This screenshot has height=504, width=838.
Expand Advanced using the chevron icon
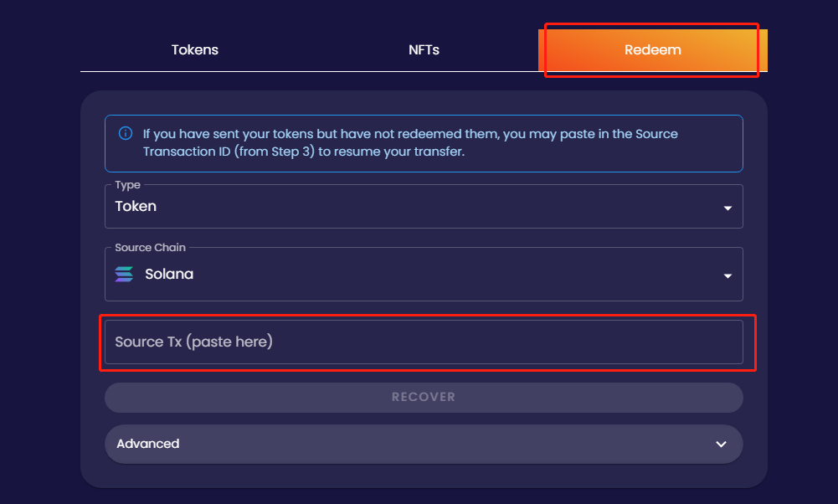(x=721, y=445)
